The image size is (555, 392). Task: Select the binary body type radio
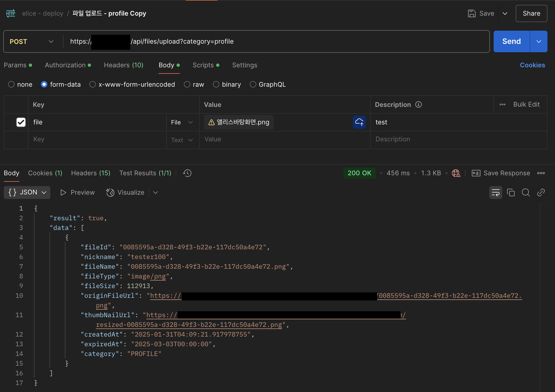216,85
